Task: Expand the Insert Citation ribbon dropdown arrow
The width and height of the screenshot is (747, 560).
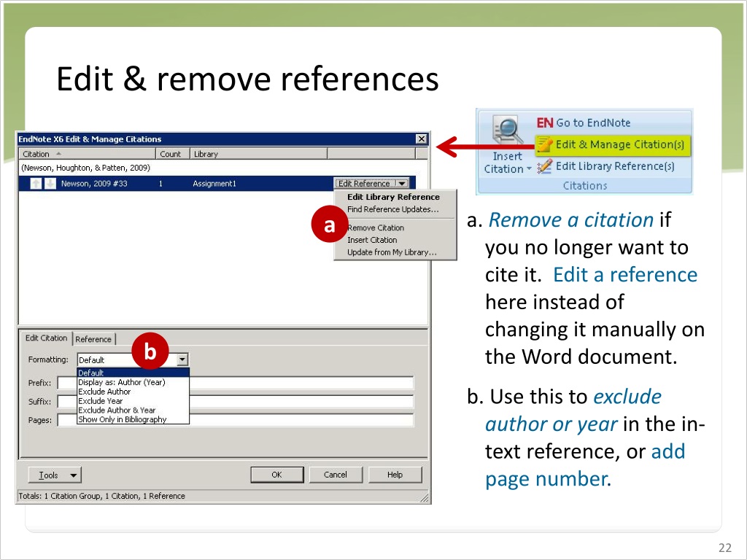Action: click(x=529, y=169)
